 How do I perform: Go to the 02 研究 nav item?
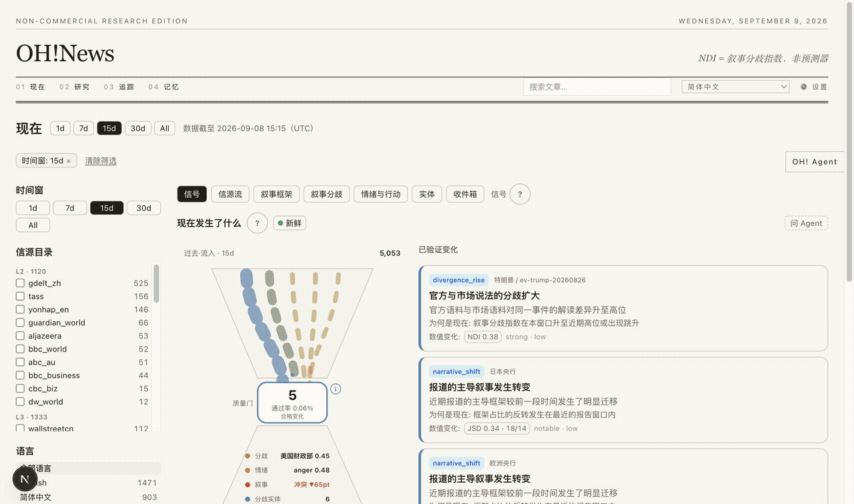[74, 87]
